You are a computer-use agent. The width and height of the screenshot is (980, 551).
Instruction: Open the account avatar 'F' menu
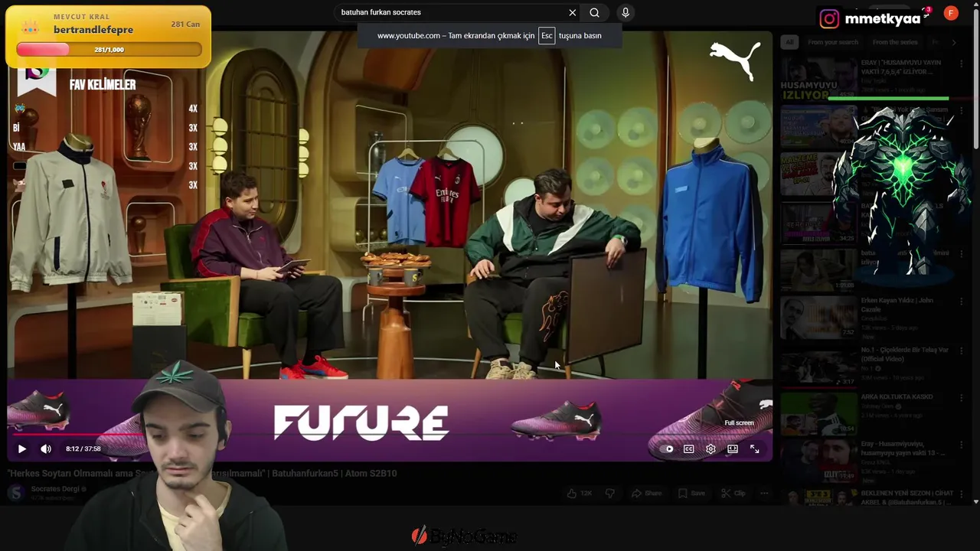[951, 13]
